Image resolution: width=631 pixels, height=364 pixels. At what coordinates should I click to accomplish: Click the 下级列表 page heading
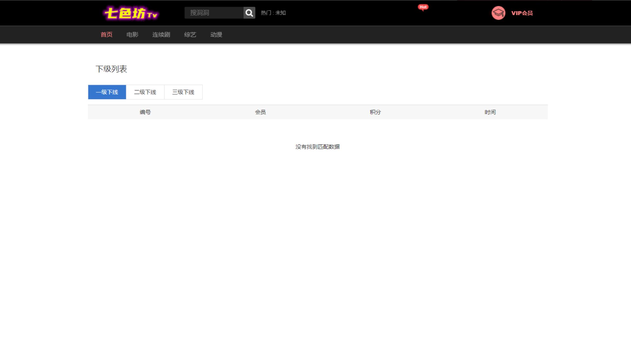tap(111, 69)
